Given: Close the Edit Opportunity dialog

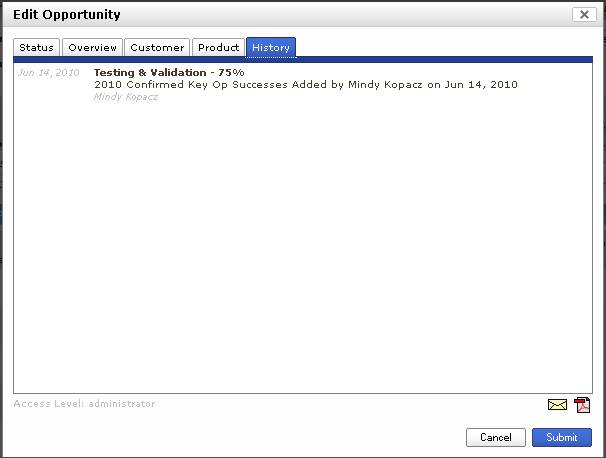Looking at the screenshot, I should coord(584,15).
